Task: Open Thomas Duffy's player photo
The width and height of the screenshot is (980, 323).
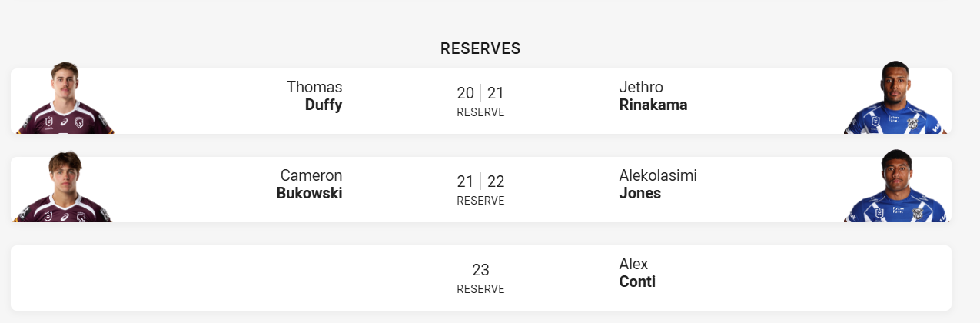Action: click(65, 98)
